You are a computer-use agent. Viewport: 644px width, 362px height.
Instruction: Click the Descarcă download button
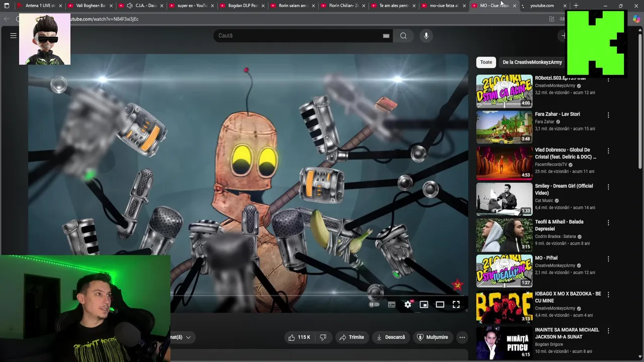[390, 337]
